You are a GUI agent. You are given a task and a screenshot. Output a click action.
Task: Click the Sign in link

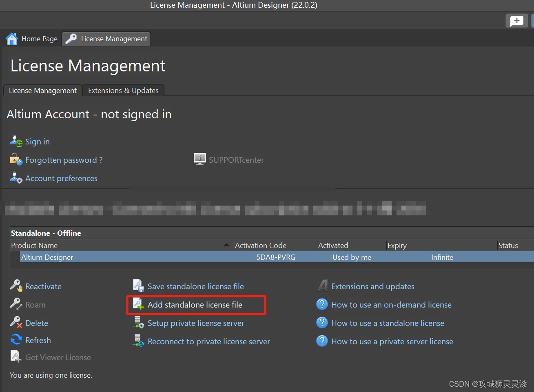tap(38, 142)
